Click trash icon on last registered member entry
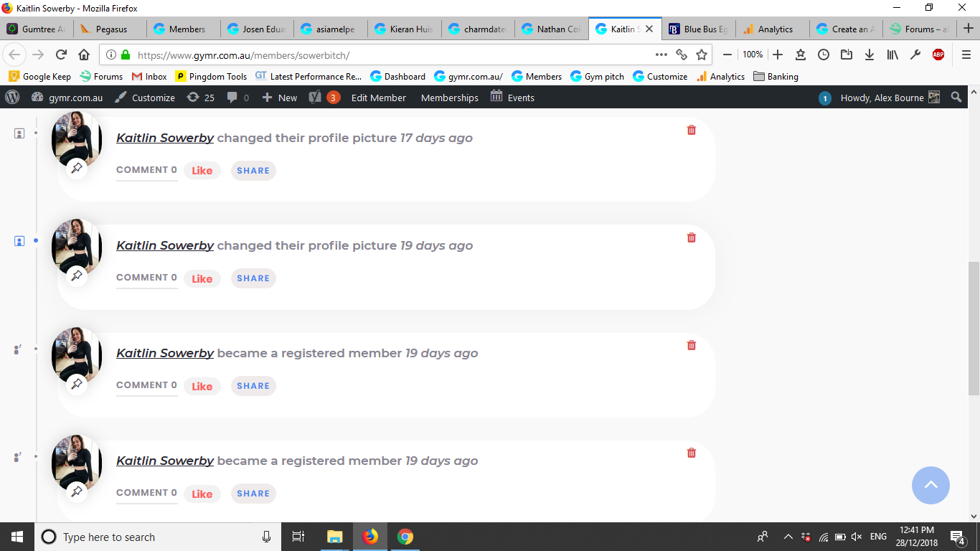Image resolution: width=980 pixels, height=551 pixels. click(x=692, y=453)
